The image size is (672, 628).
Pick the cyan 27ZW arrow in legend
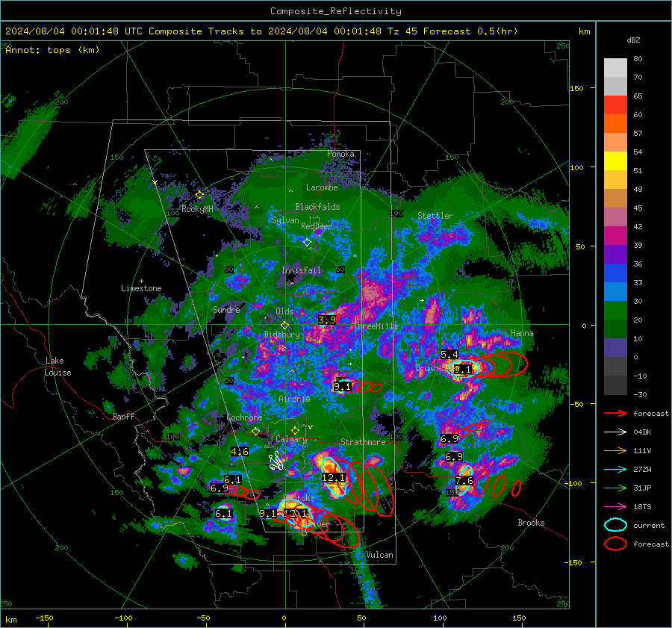[615, 470]
